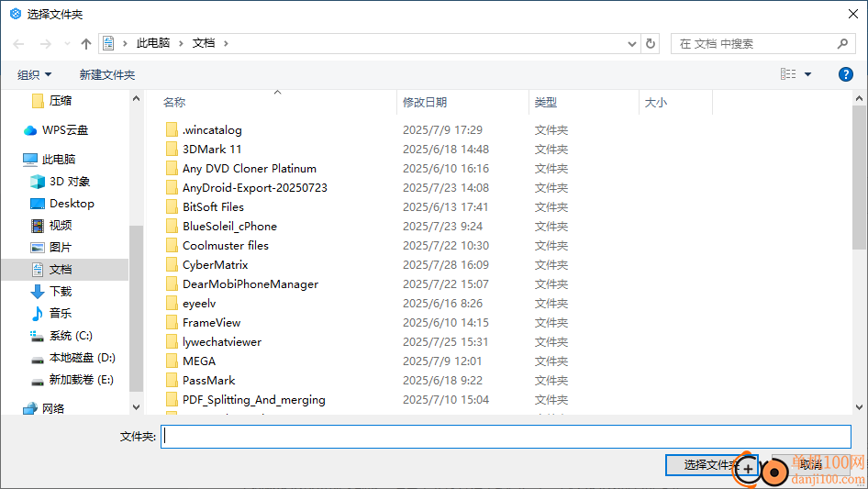868x489 pixels.
Task: Click the 文件夹 name input field
Action: click(506, 437)
